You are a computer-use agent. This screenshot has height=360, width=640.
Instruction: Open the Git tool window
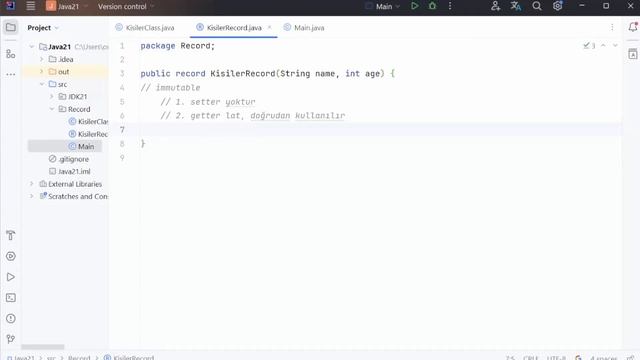pos(11,339)
